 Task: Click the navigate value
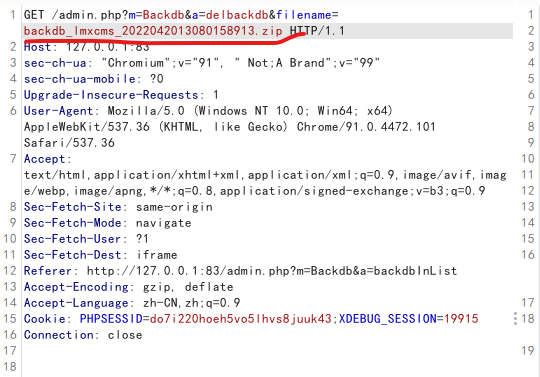164,223
